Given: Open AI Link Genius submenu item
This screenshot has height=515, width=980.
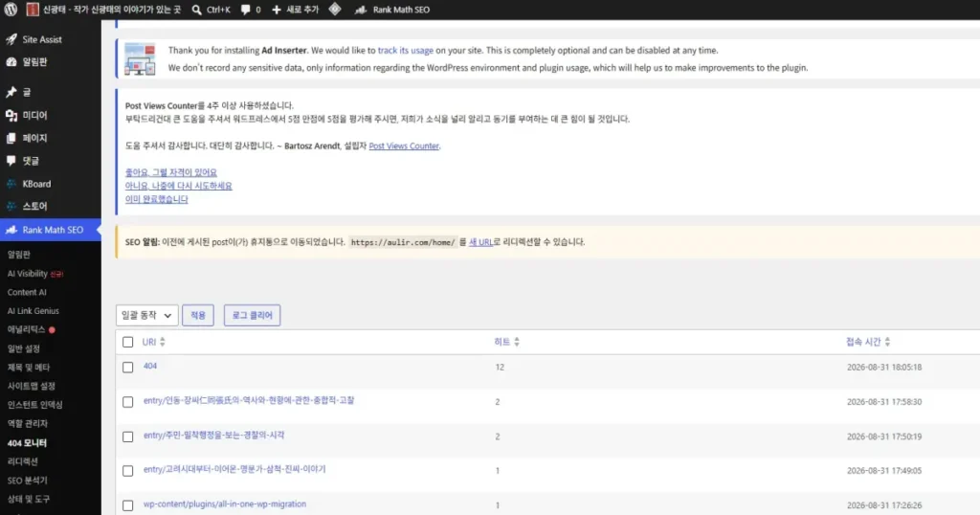Looking at the screenshot, I should (33, 311).
